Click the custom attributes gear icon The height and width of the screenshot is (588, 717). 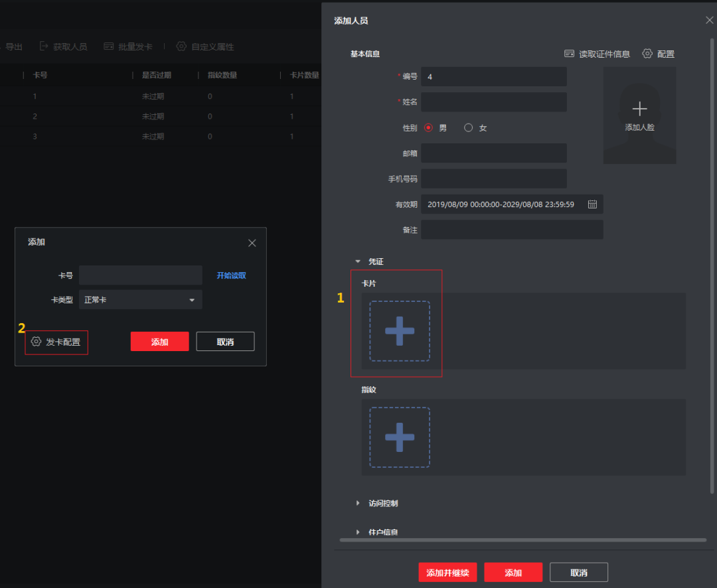(x=181, y=46)
